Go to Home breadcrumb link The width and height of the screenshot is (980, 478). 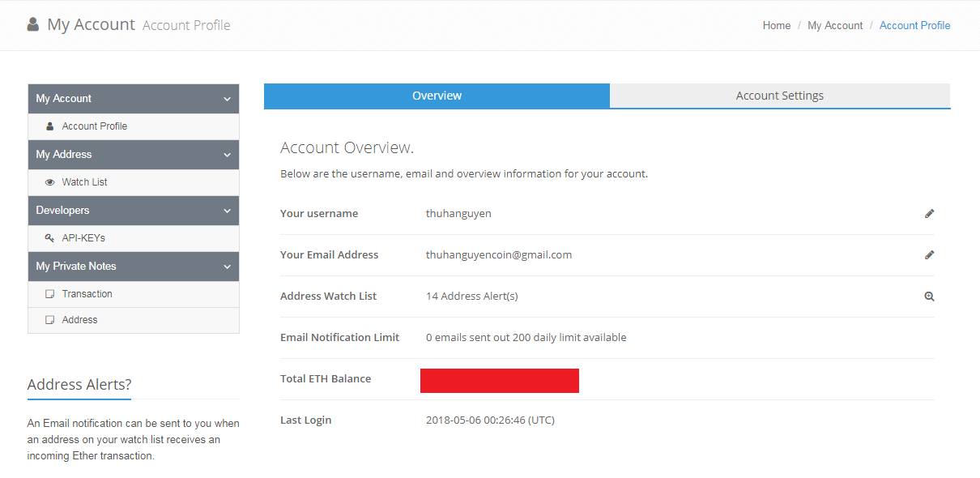pyautogui.click(x=776, y=25)
